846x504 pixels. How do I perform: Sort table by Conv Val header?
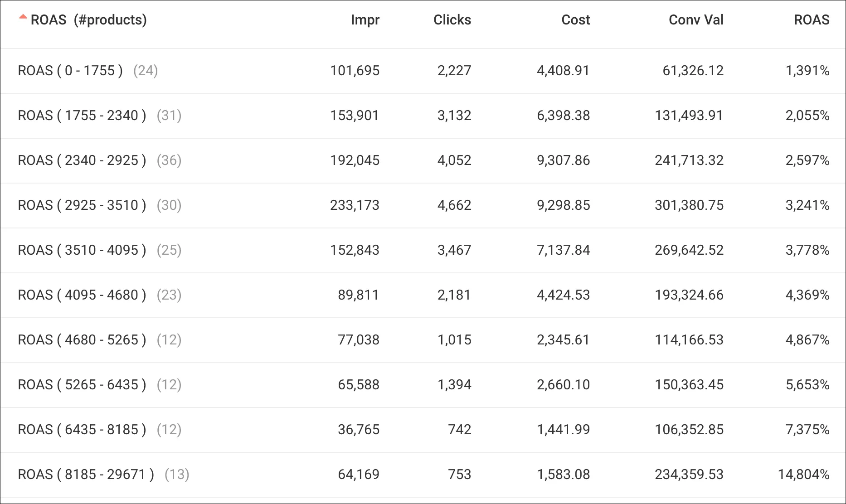tap(696, 20)
